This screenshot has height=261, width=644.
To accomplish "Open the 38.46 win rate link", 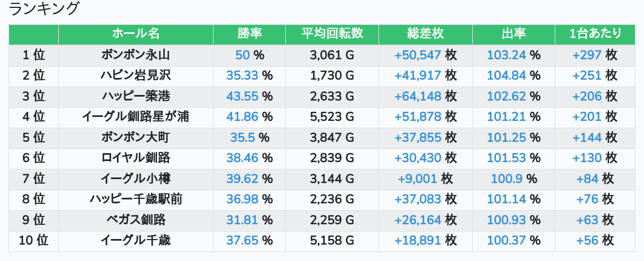I will 242,158.
